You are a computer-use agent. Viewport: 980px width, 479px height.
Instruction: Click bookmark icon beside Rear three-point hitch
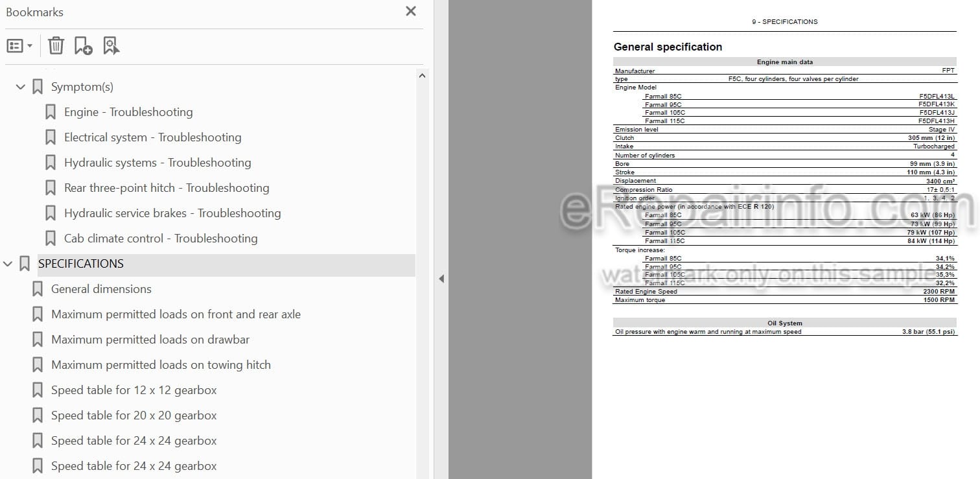tap(51, 188)
